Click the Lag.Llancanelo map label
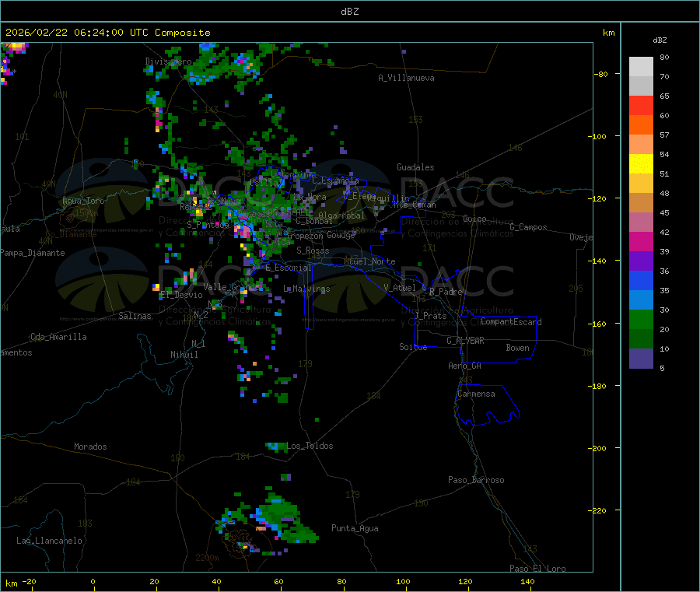 click(50, 541)
